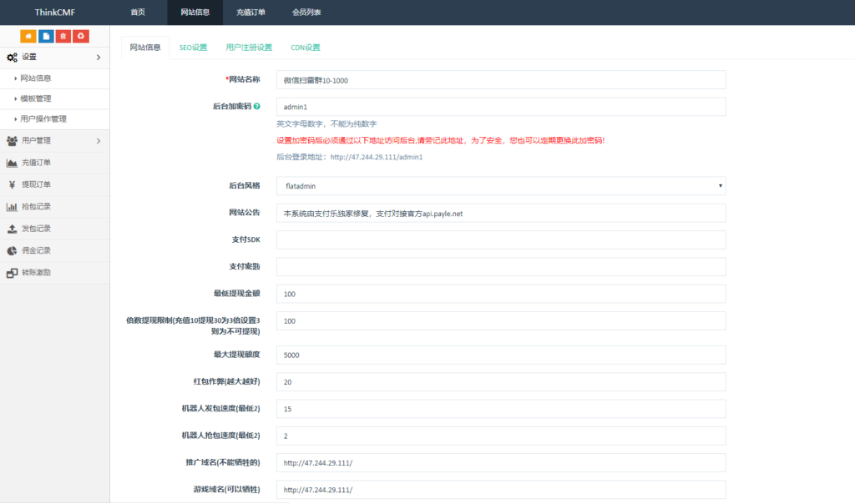Click the 后台登录地址 admin1 URL link
855x504 pixels.
pyautogui.click(x=377, y=157)
